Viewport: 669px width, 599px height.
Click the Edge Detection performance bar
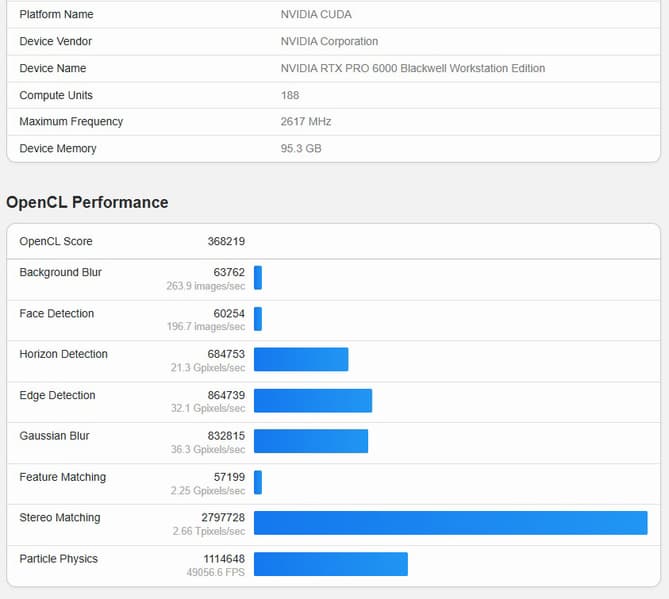point(312,400)
